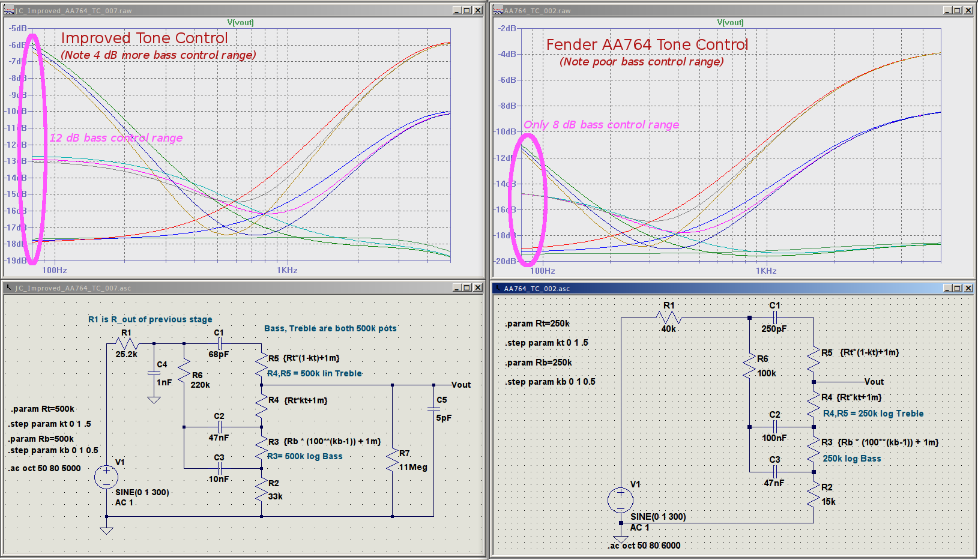Select the 1nF value of capacitor C4
978x560 pixels.
tap(164, 382)
